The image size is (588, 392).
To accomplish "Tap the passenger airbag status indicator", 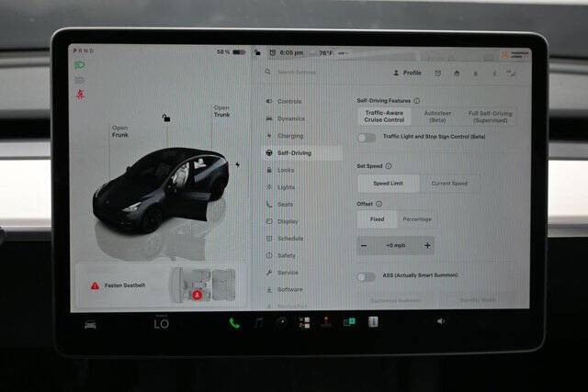I will tap(514, 55).
